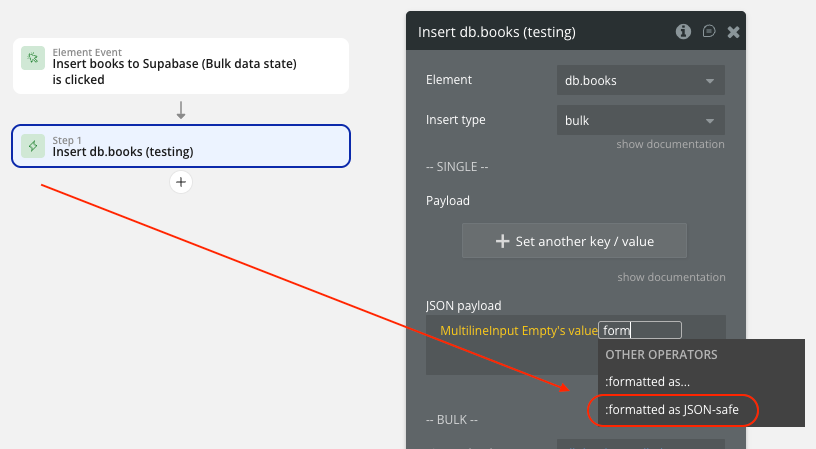Screen dimensions: 816x449
Task: Click the Step 1 lightning plugin icon
Action: (x=33, y=146)
